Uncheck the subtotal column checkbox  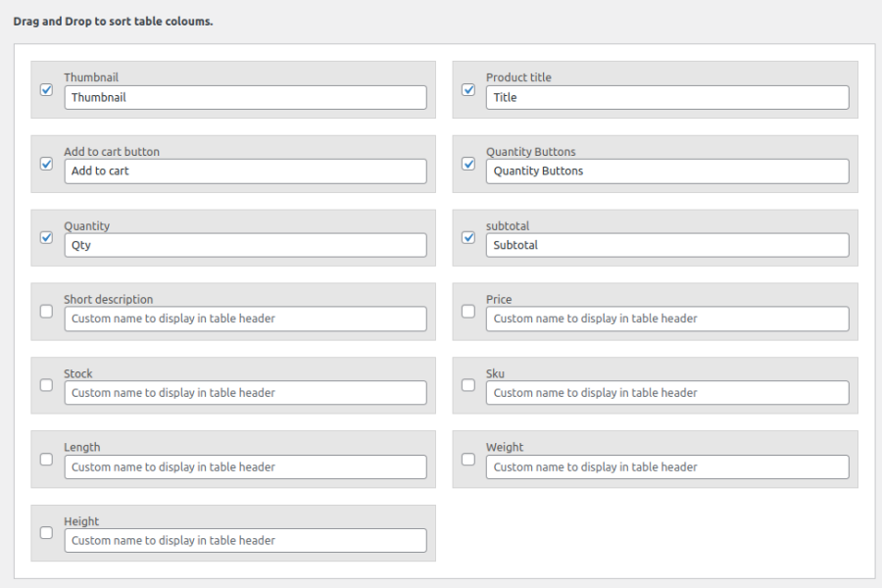[468, 237]
